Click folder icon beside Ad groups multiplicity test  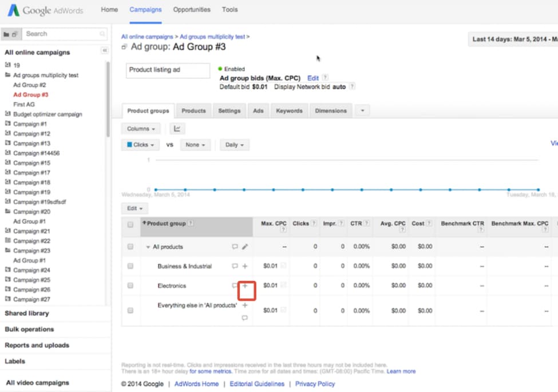pos(7,75)
